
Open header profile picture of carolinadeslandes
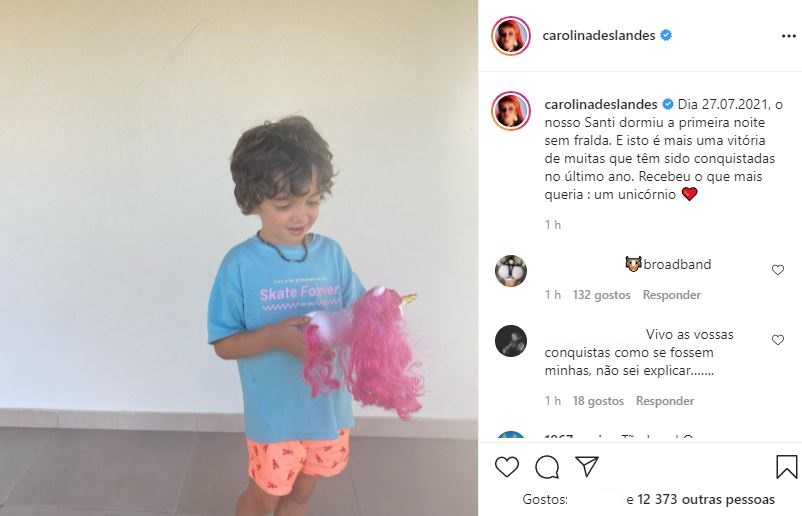pos(510,36)
